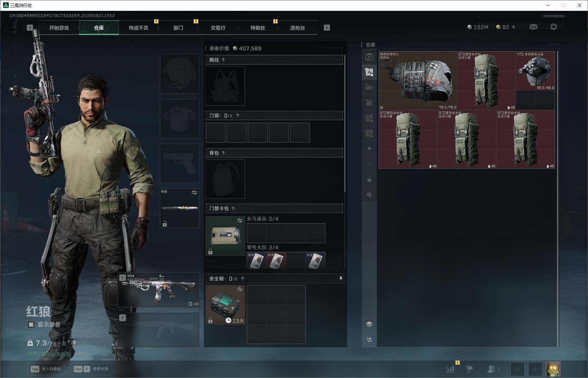Screen dimensions: 588x378
Task: Select the fifth expansion box icon
Action: coord(369,118)
